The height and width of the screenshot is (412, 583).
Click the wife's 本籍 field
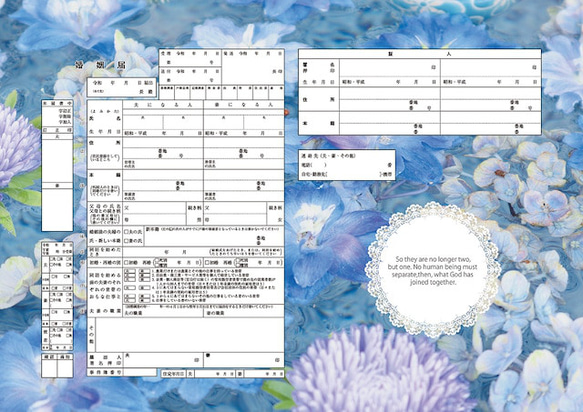pos(244,181)
